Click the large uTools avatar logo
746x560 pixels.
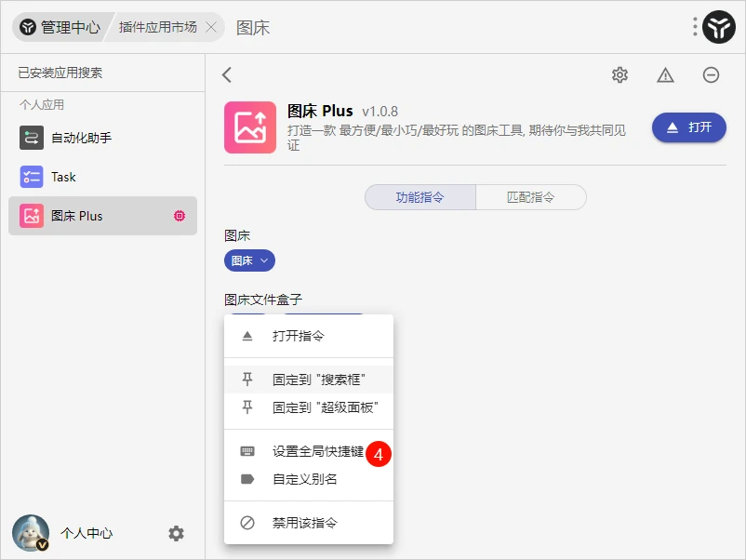[x=719, y=27]
